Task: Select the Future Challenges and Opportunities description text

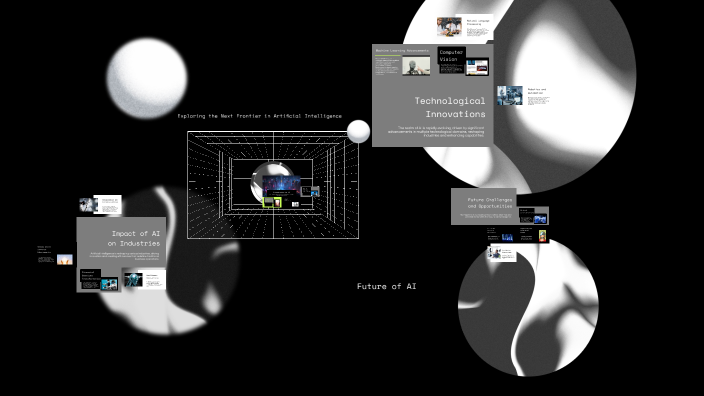Action: (486, 216)
